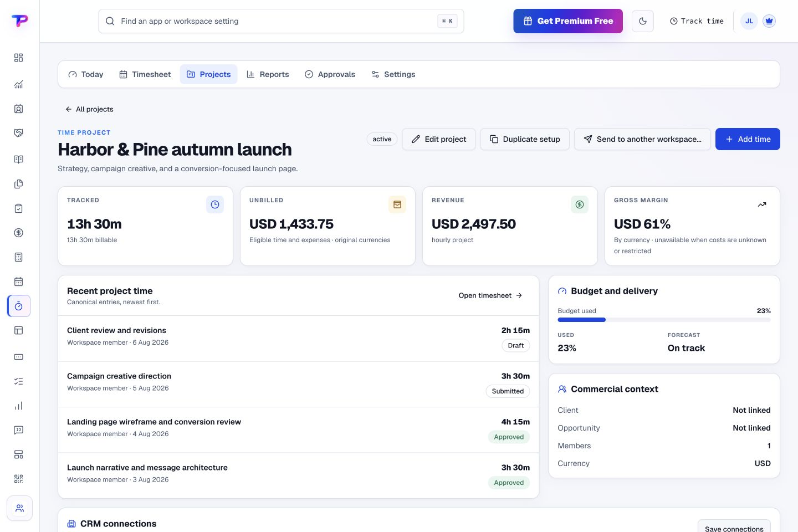
Task: Go back to All projects
Action: [89, 109]
